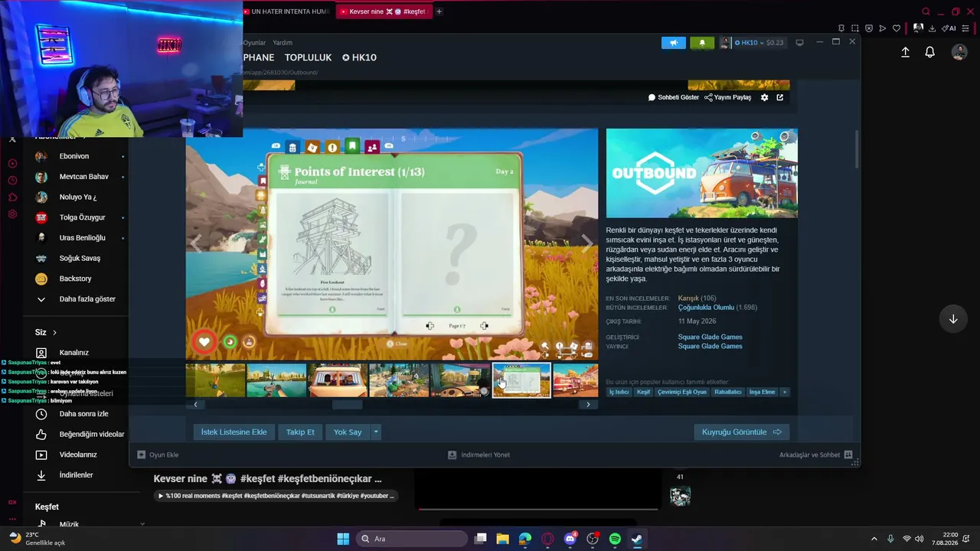Viewport: 980px width, 551px height.
Task: Open YouTube notifications bell
Action: pyautogui.click(x=929, y=52)
